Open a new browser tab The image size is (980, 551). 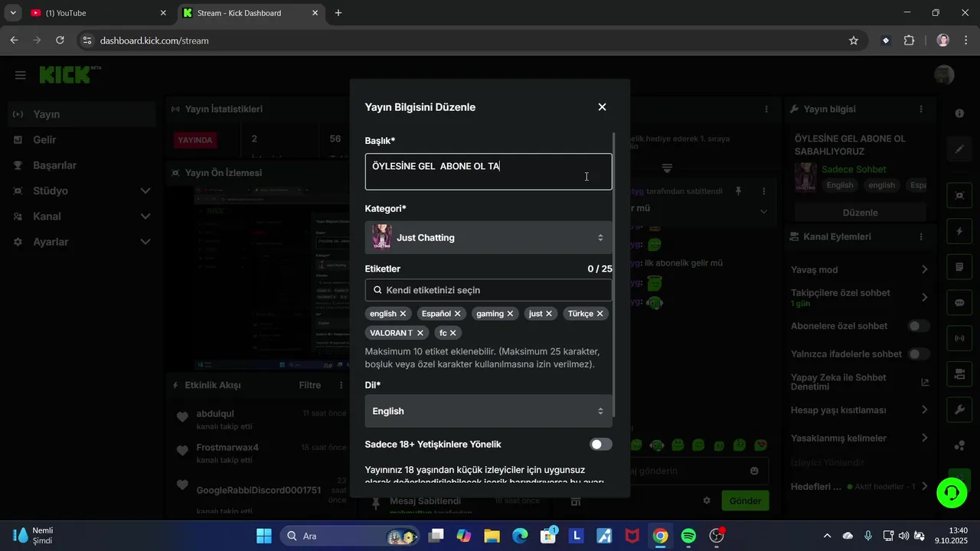[338, 13]
